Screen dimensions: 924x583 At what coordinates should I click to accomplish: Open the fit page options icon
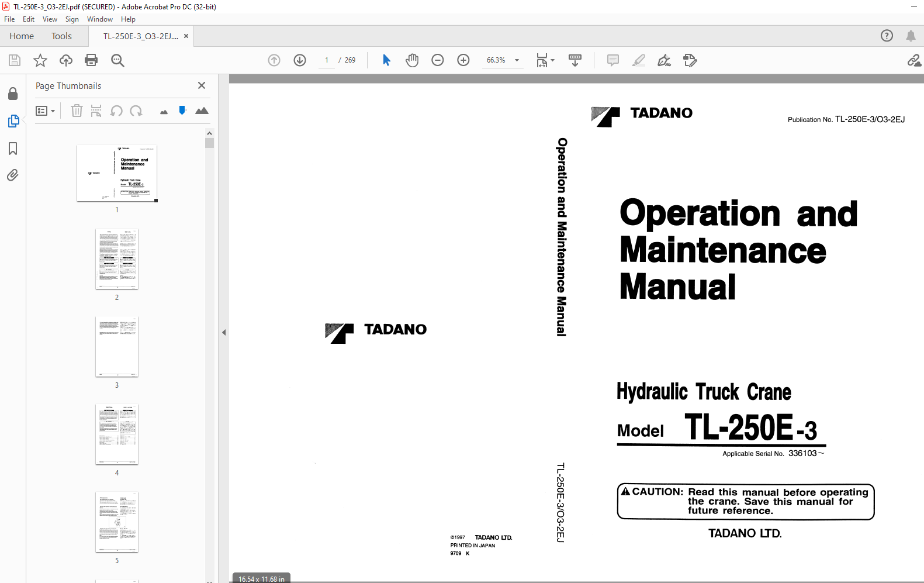pos(545,60)
